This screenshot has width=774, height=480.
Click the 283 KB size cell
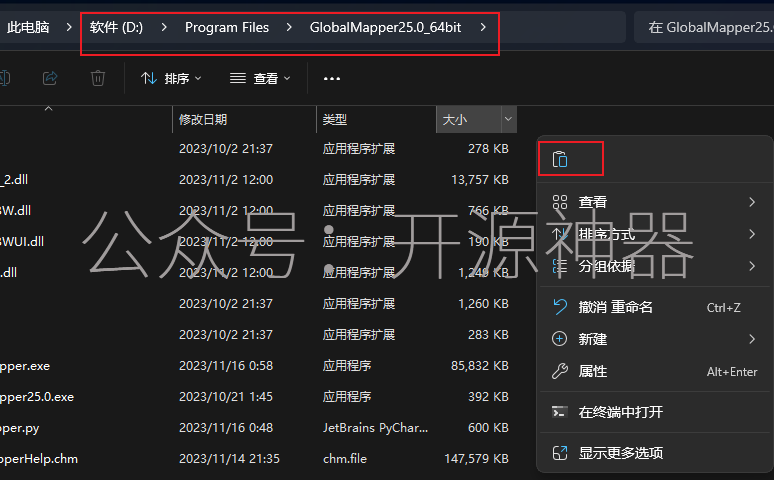coord(488,335)
